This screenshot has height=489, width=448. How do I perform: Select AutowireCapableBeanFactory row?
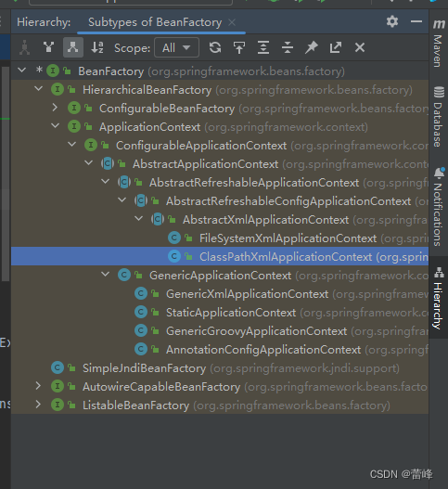220,386
